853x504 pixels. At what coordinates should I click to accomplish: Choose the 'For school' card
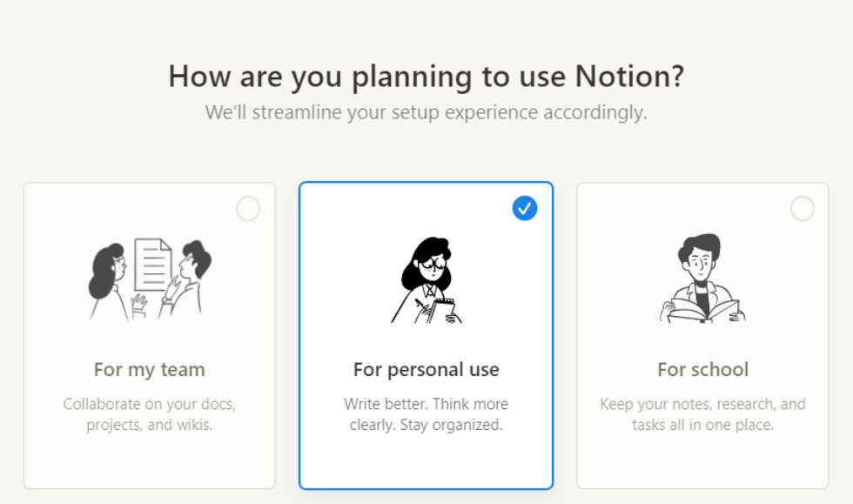(703, 335)
